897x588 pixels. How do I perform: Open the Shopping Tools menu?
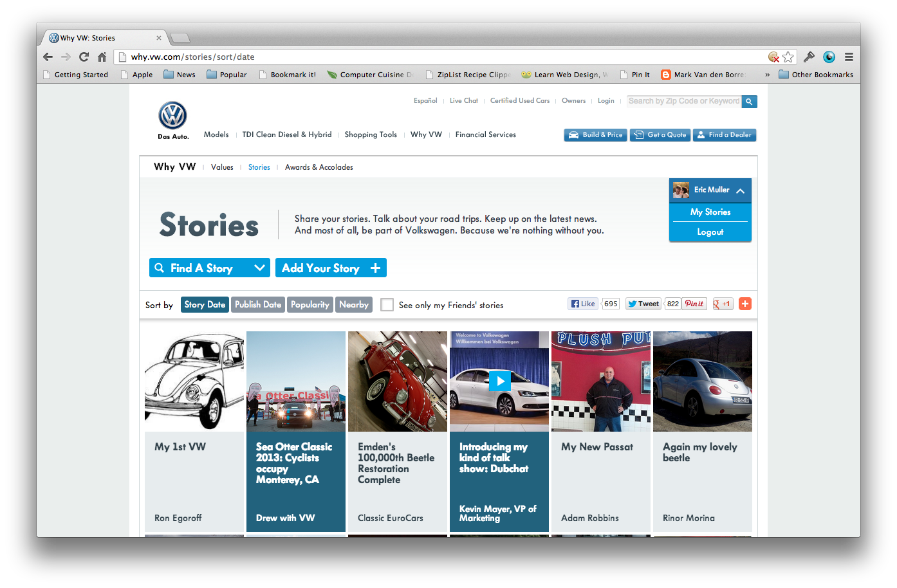(x=371, y=134)
